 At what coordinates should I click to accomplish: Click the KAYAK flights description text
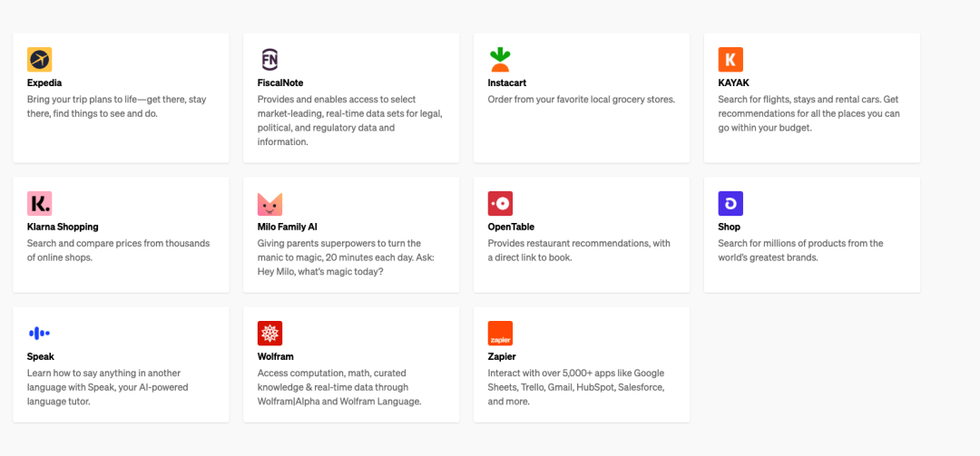[808, 113]
